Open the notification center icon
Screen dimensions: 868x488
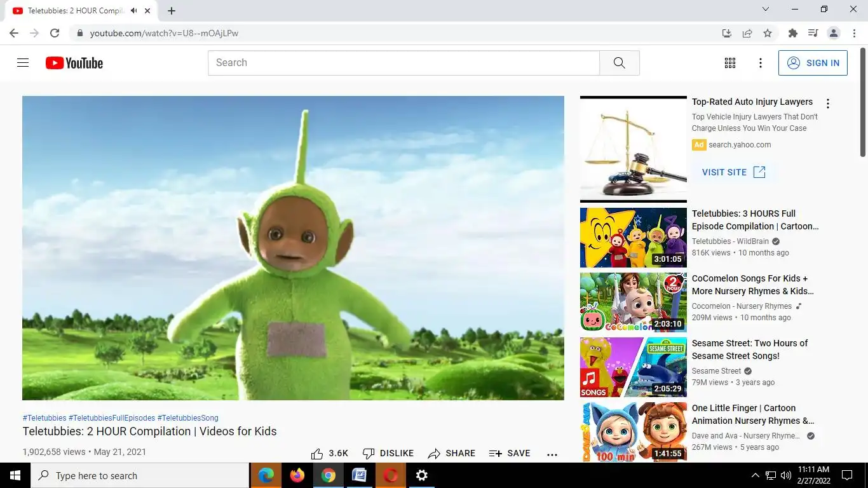click(x=847, y=475)
